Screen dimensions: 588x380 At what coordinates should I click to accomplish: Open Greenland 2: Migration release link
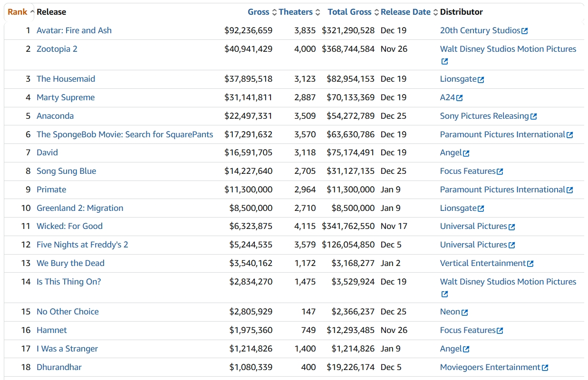click(x=80, y=208)
